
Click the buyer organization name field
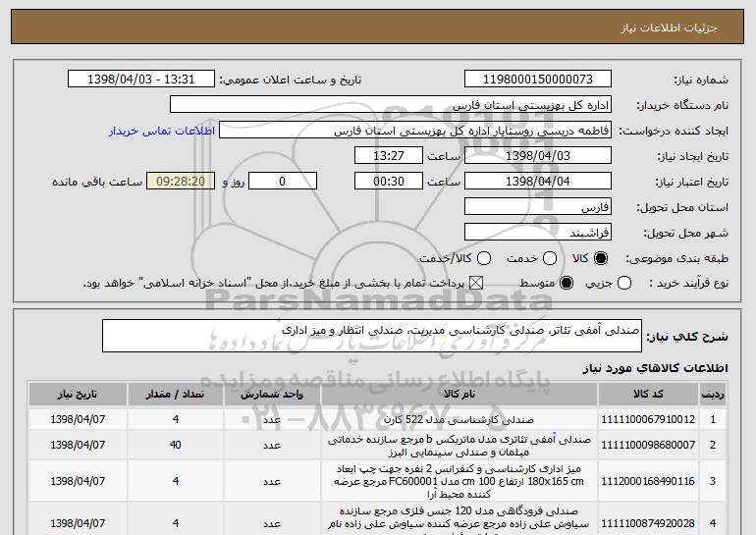click(391, 105)
